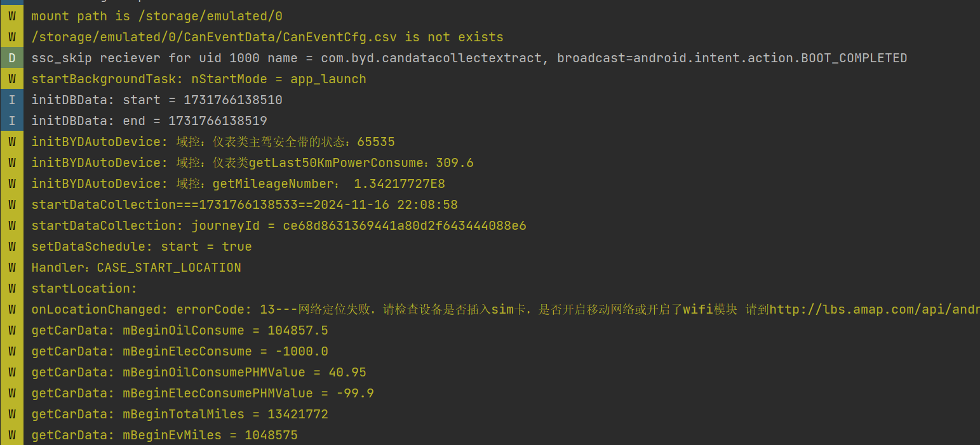The width and height of the screenshot is (980, 445).
Task: Select the mBeginElecConsumePHMValue log line
Action: [202, 394]
